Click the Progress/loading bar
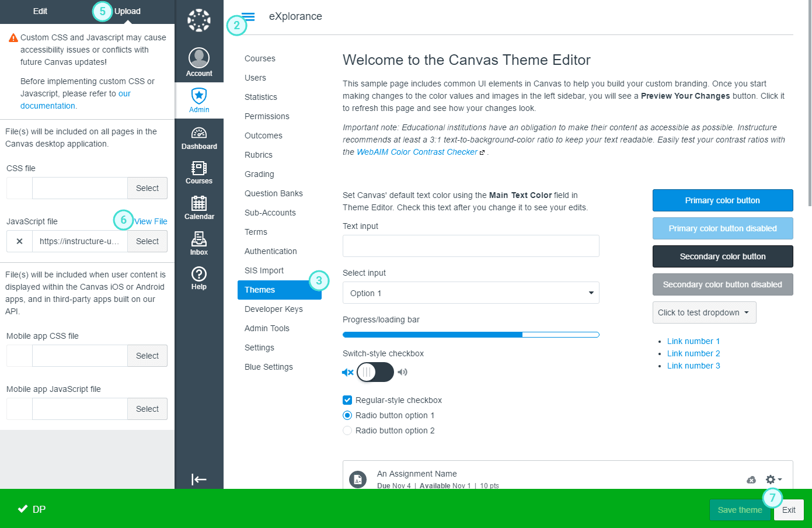Image resolution: width=812 pixels, height=528 pixels. (x=471, y=335)
